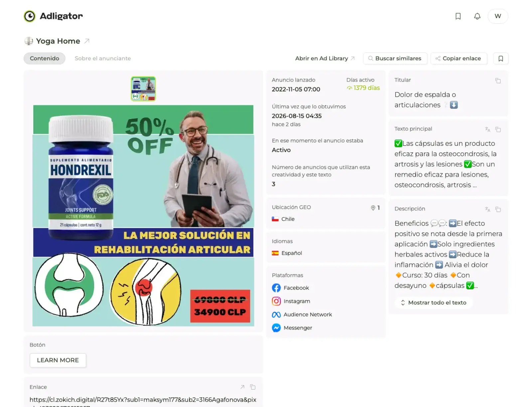532x407 pixels.
Task: Open the main Hondrexil ad image
Action: 143,216
